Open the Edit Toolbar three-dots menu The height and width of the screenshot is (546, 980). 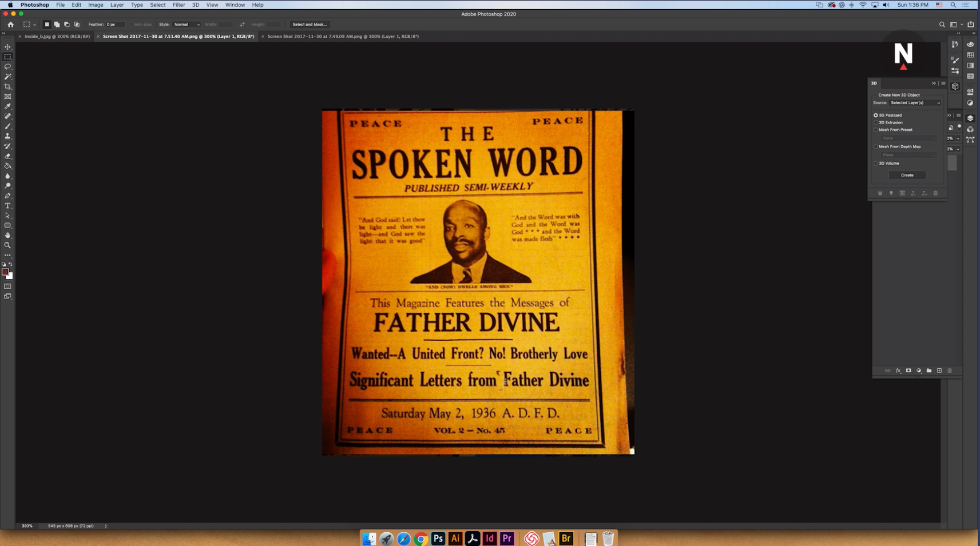pos(7,255)
